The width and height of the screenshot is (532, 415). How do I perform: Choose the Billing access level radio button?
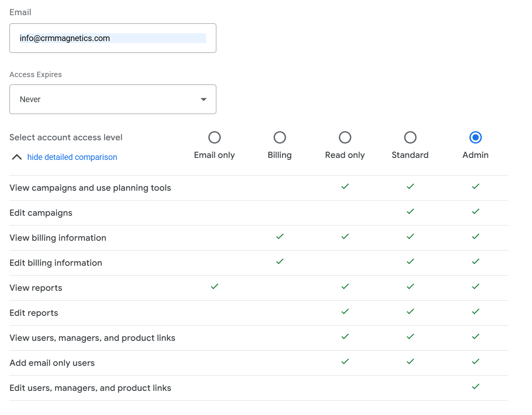click(280, 137)
